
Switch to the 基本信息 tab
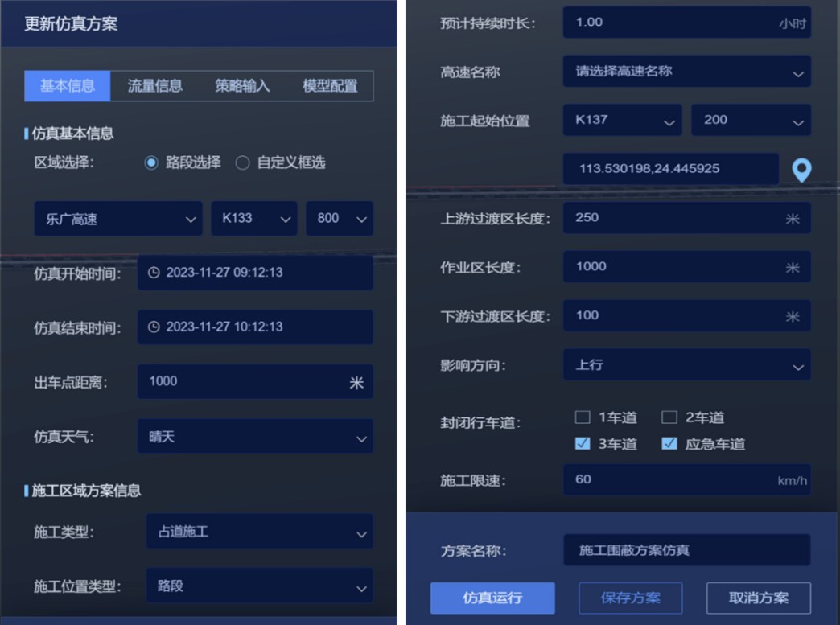pyautogui.click(x=68, y=86)
